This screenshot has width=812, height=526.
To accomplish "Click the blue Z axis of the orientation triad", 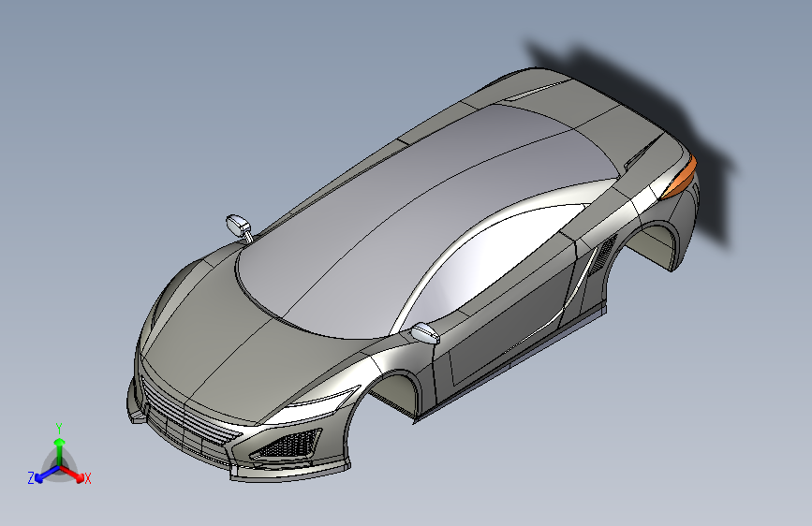I will coord(46,475).
